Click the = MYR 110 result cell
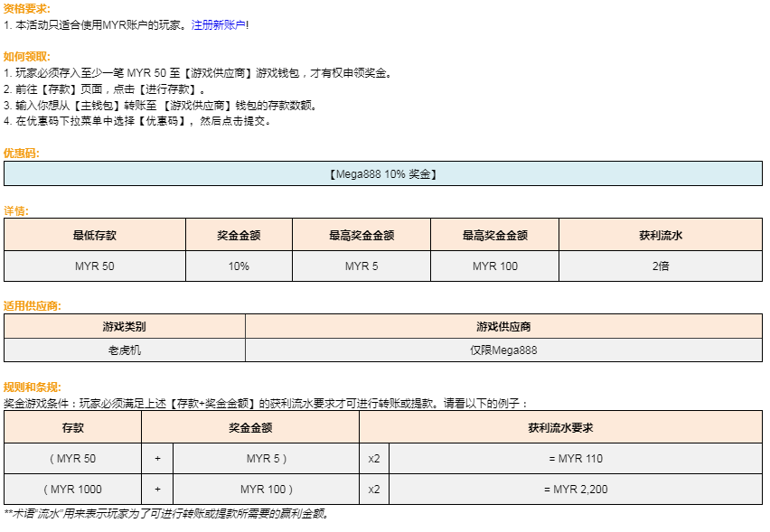Image resolution: width=770 pixels, height=532 pixels. (575, 459)
